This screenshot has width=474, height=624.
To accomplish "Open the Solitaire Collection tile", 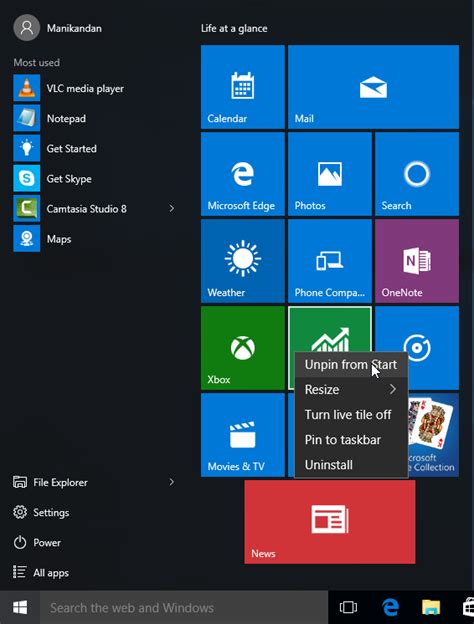I will (x=434, y=435).
